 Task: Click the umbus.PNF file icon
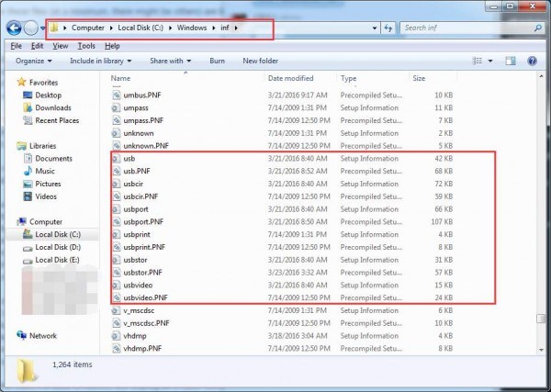click(x=116, y=95)
